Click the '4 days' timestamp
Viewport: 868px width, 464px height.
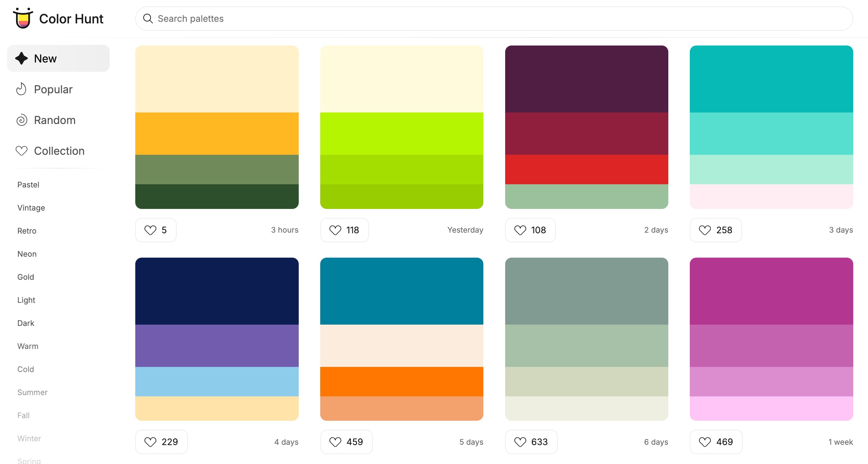[x=287, y=442]
